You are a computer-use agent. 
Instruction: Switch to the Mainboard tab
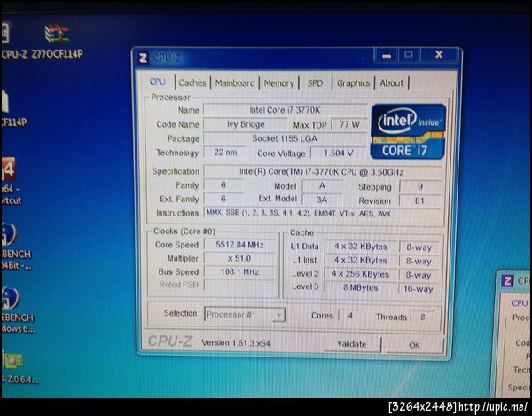click(x=235, y=83)
